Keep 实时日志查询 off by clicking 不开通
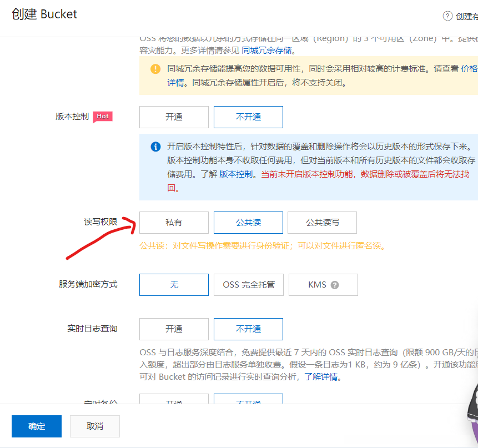Viewport: 478px width, 448px height. (248, 329)
